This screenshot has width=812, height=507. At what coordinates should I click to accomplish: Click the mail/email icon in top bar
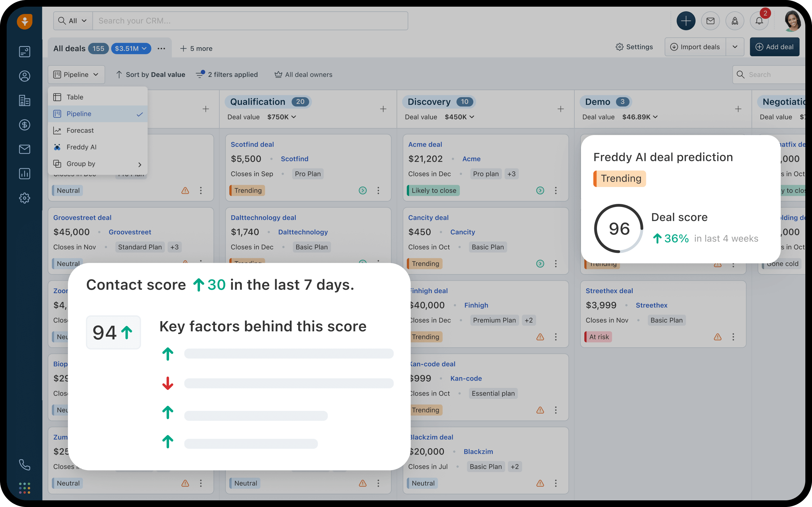point(710,20)
